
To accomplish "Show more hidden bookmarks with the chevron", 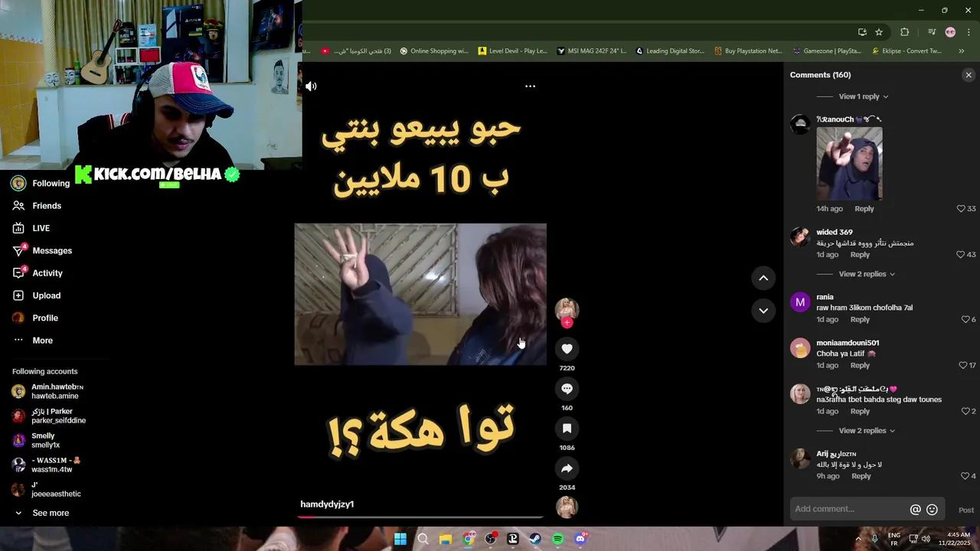I will click(x=961, y=51).
